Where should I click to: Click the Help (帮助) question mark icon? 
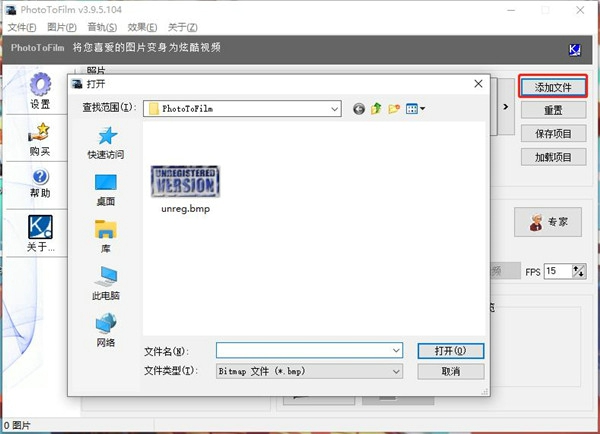point(40,178)
